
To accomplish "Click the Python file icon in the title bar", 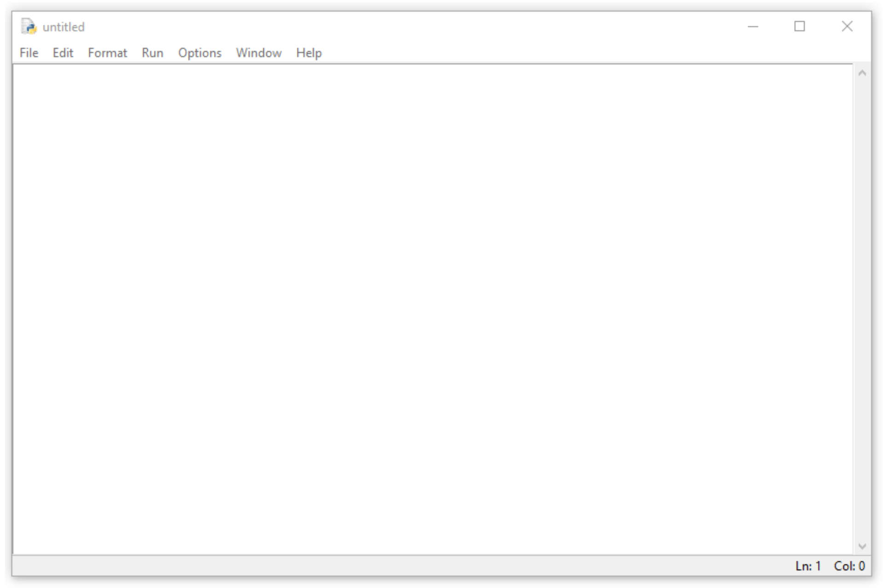I will click(x=28, y=27).
